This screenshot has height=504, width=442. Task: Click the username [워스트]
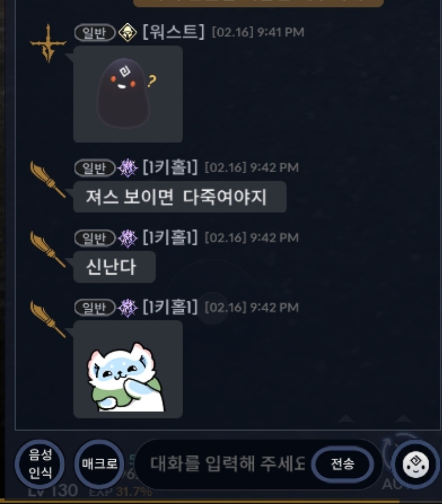click(173, 32)
